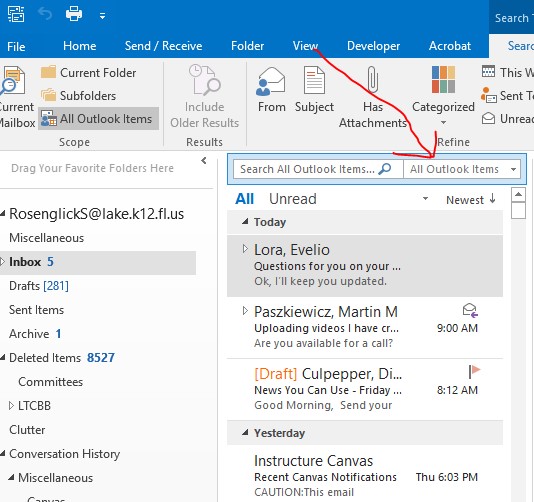Click in the Search All Outlook Items field

[307, 169]
